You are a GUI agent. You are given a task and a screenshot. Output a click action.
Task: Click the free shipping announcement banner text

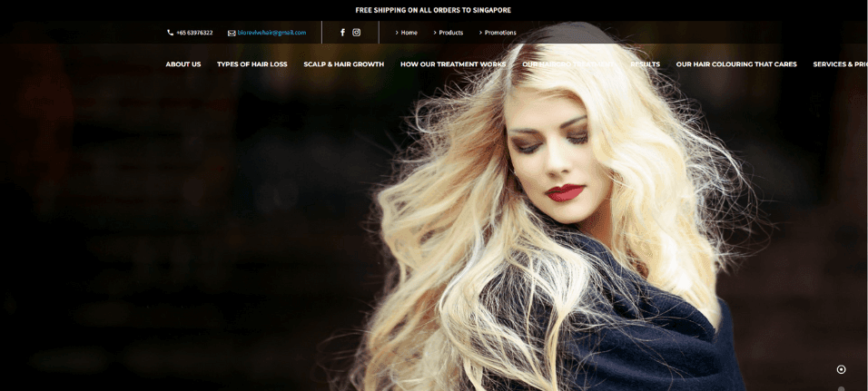coord(433,10)
